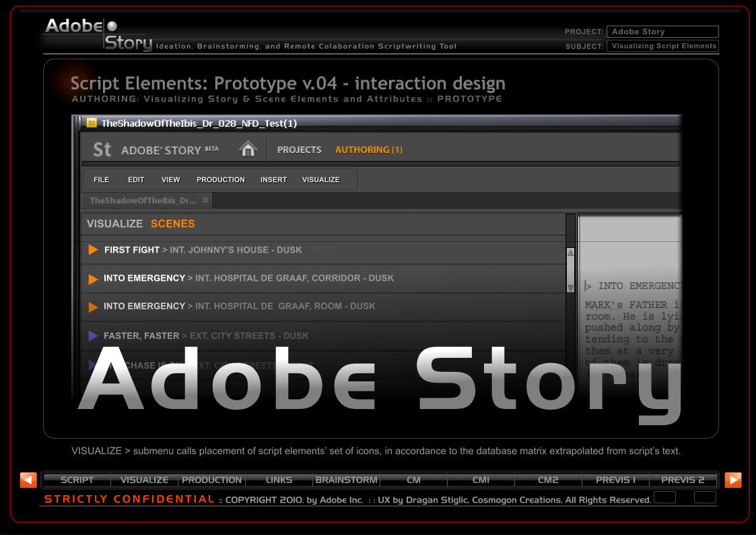Click PREVIS 2 in bottom navigation bar
The height and width of the screenshot is (535, 756).
(x=683, y=480)
